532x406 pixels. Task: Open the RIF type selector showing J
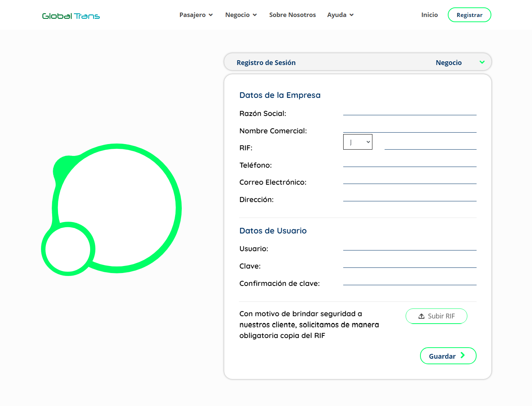[358, 142]
